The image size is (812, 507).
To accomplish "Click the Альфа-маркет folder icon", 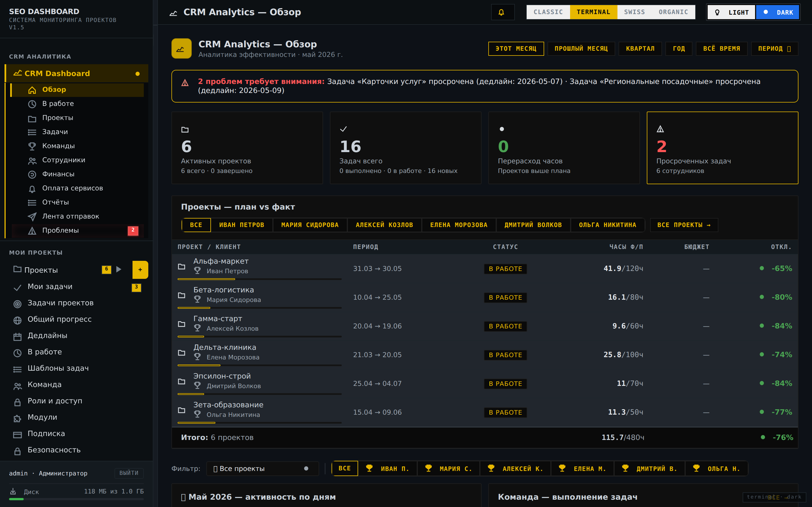I will 182,266.
